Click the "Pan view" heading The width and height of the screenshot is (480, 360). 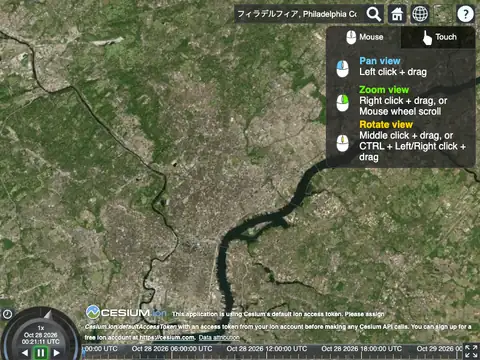tap(380, 61)
